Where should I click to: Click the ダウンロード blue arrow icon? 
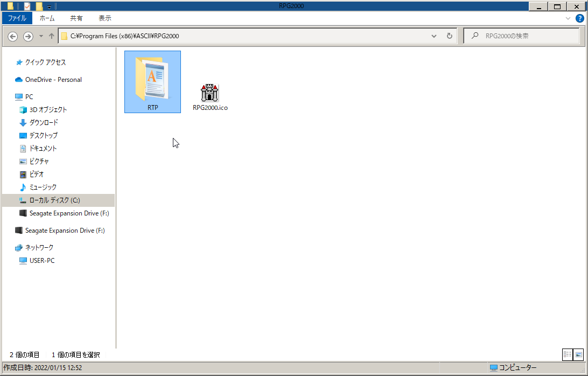click(23, 123)
